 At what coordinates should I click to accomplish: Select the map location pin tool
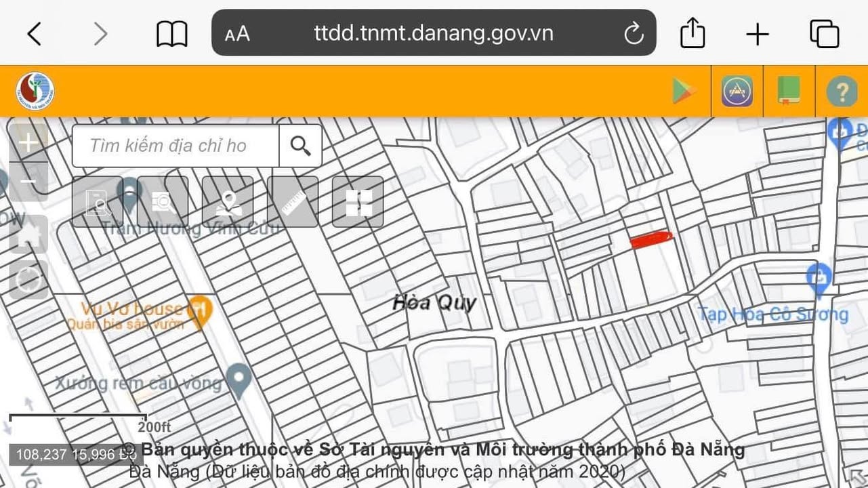pos(228,202)
